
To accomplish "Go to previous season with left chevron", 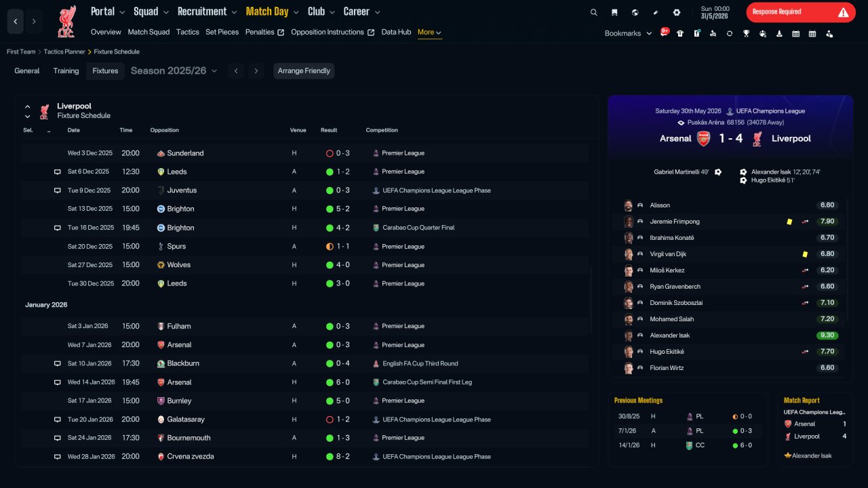I will coord(235,70).
